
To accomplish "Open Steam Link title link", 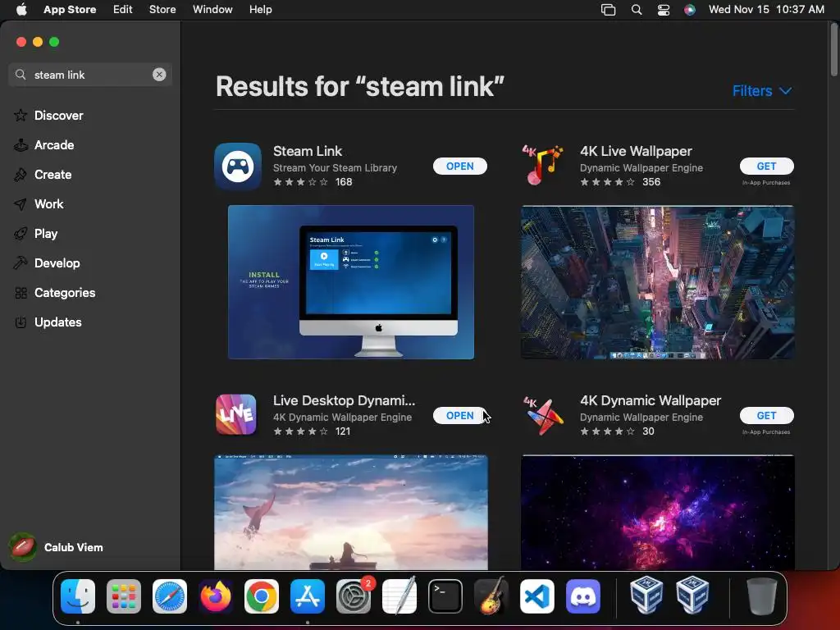I will click(x=308, y=151).
